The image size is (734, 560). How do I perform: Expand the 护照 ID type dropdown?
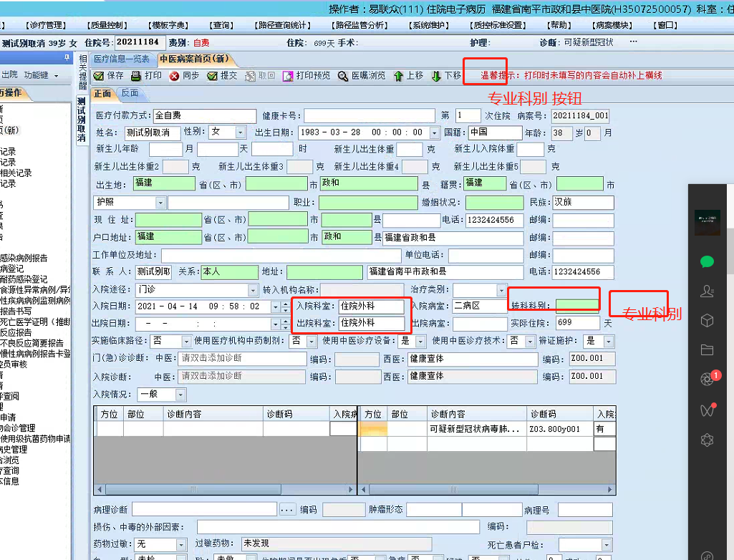160,203
